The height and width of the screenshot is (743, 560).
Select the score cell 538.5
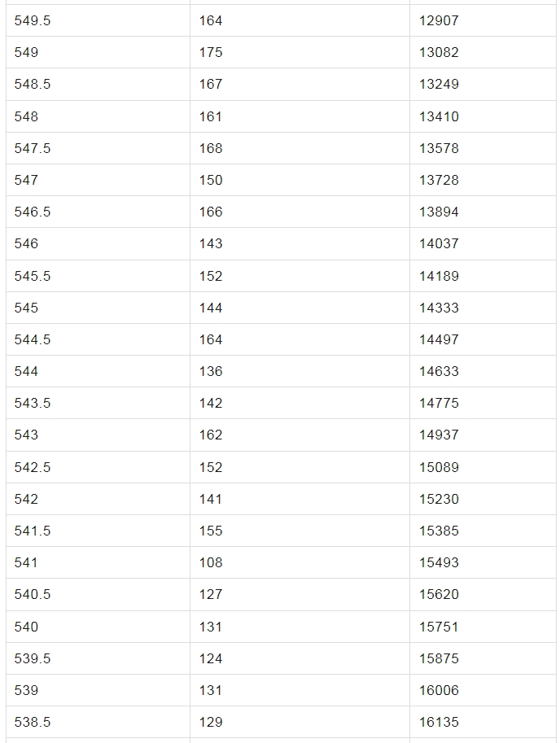(x=33, y=722)
